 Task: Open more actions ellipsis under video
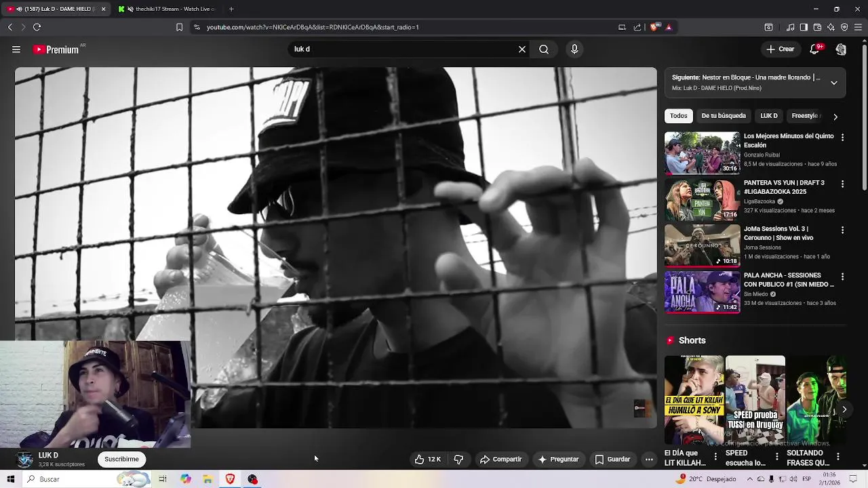(x=649, y=460)
